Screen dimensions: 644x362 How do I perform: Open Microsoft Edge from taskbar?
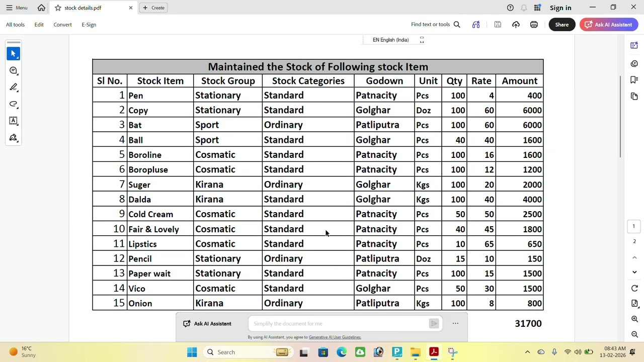(x=342, y=352)
